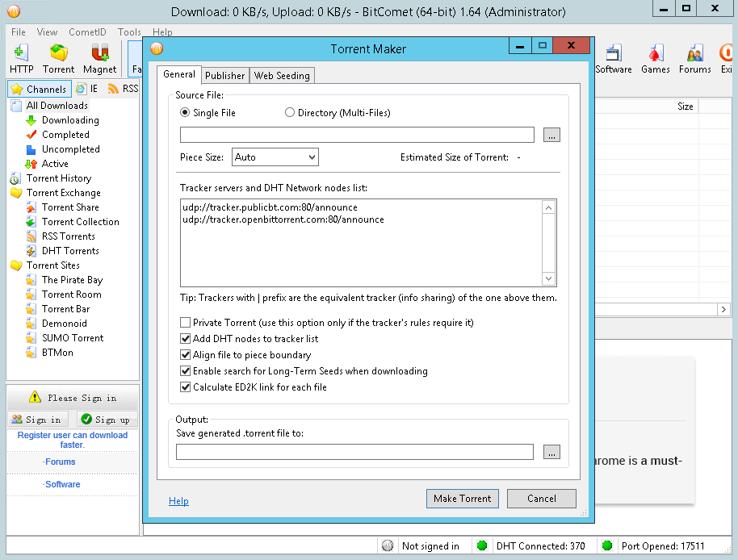Click the warning icon beside Please Sign in
Viewport: 738px width, 560px height.
[35, 397]
